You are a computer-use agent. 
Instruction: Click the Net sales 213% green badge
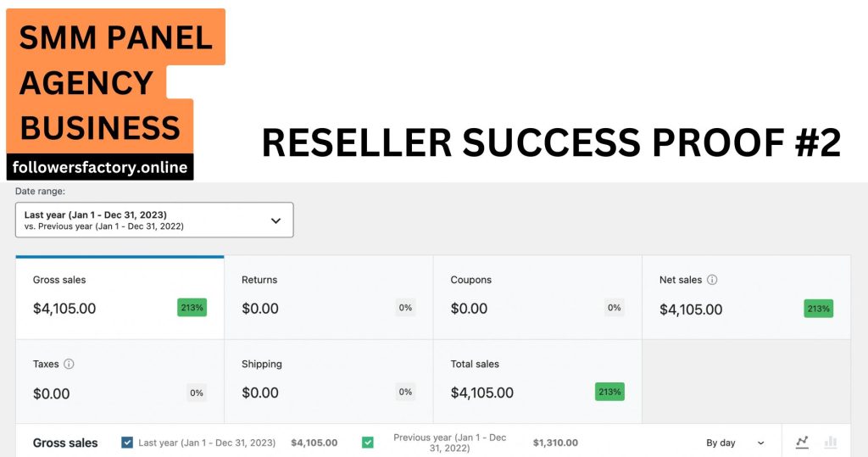coord(818,309)
